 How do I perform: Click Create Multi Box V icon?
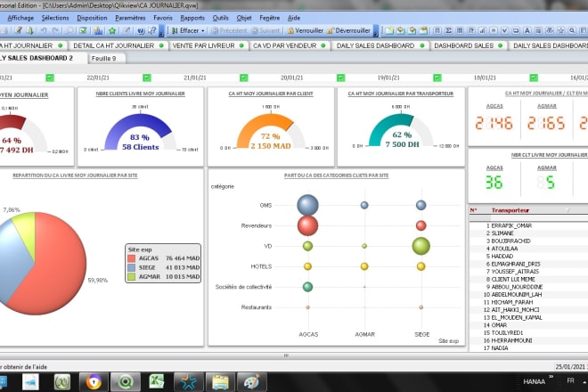505,31
